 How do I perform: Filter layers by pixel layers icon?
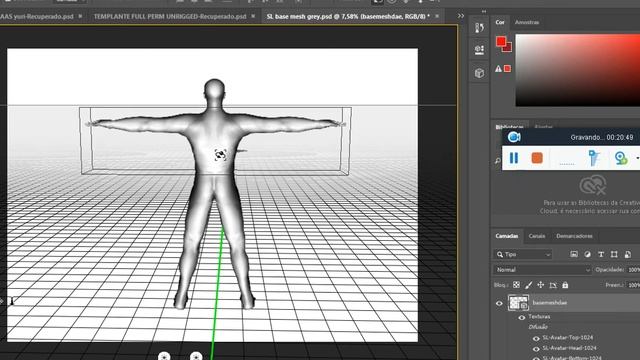point(574,254)
